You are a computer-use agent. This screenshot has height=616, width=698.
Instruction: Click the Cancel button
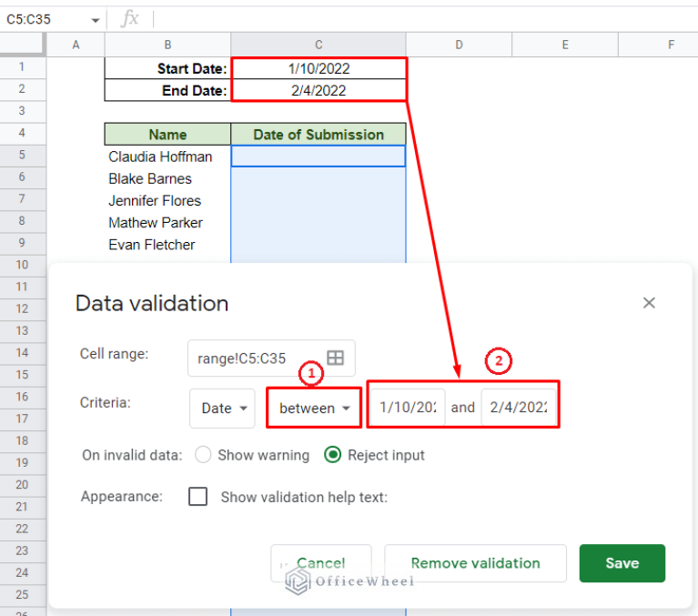321,563
